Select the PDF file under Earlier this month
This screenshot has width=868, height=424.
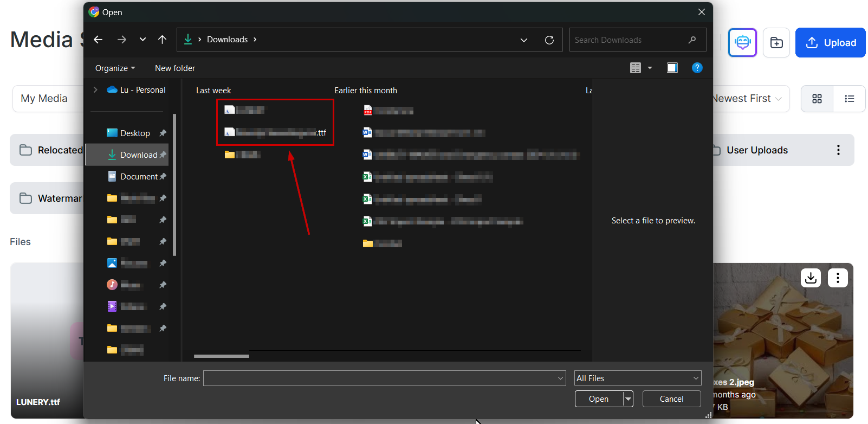[x=388, y=111]
